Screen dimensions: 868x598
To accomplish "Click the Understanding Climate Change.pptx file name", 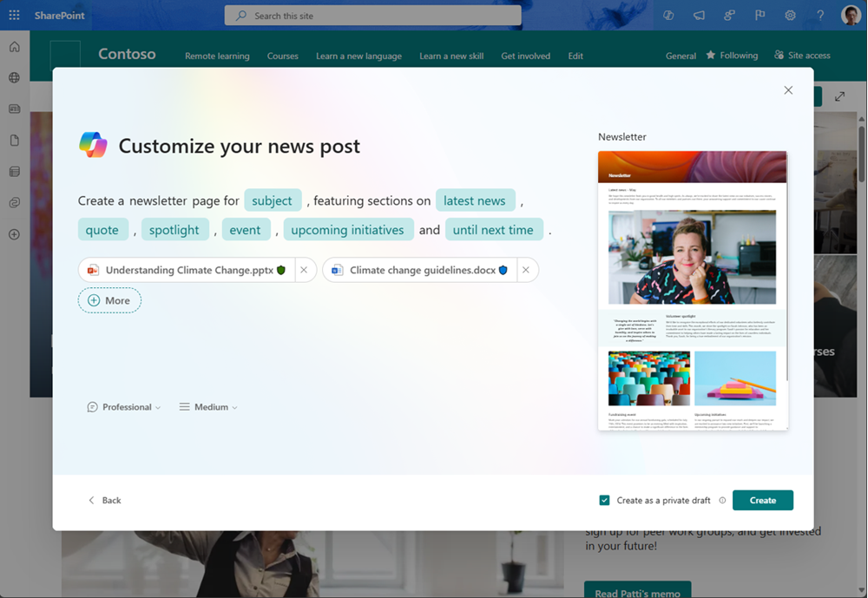I will (189, 270).
